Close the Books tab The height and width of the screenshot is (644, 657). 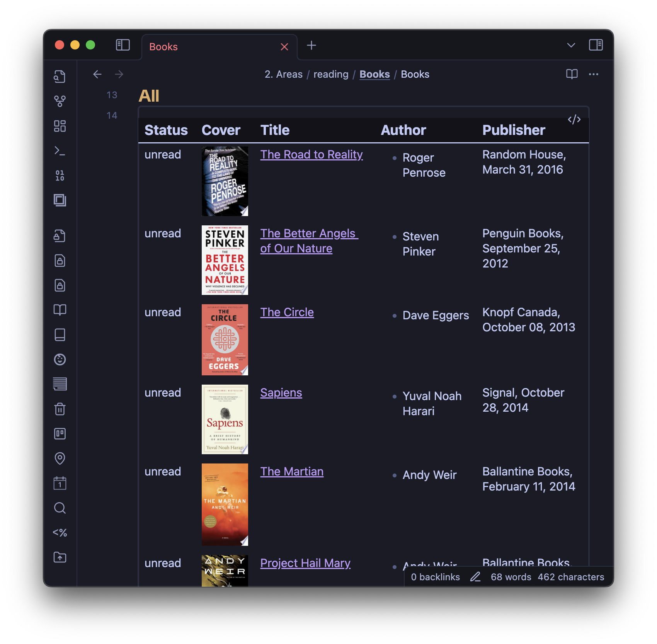(284, 47)
